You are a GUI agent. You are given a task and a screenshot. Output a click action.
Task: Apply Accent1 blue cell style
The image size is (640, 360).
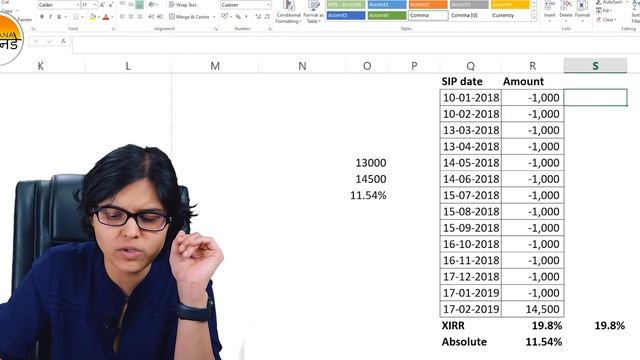[387, 5]
